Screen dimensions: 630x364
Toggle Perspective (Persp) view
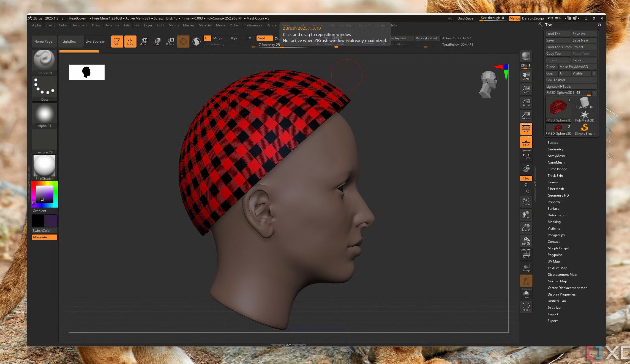(x=526, y=129)
